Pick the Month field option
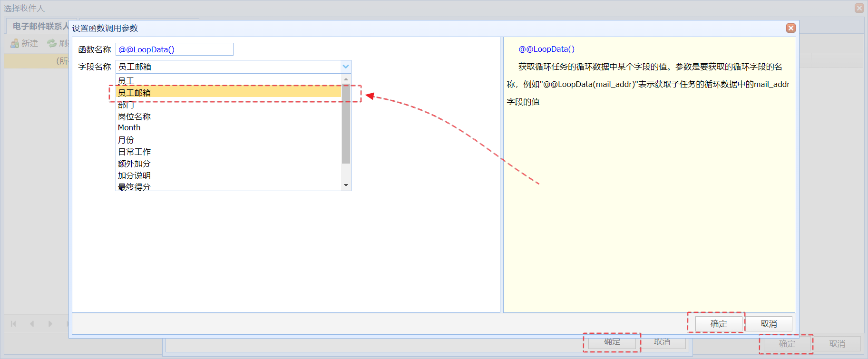The image size is (868, 359). 228,128
